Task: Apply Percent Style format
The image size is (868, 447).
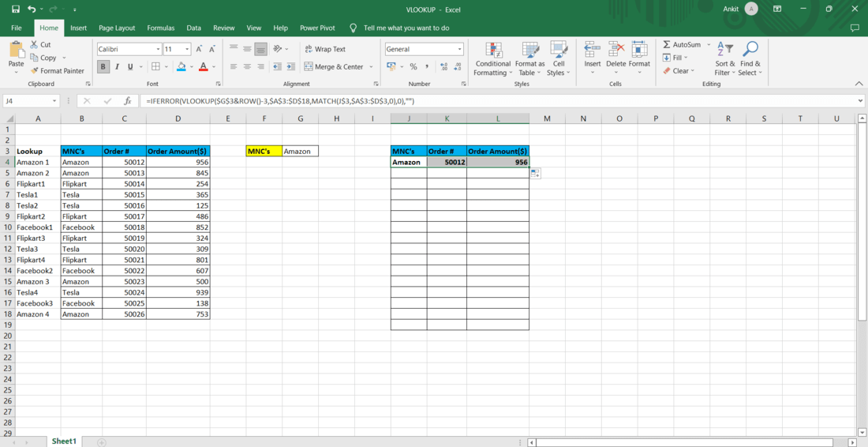Action: 413,66
